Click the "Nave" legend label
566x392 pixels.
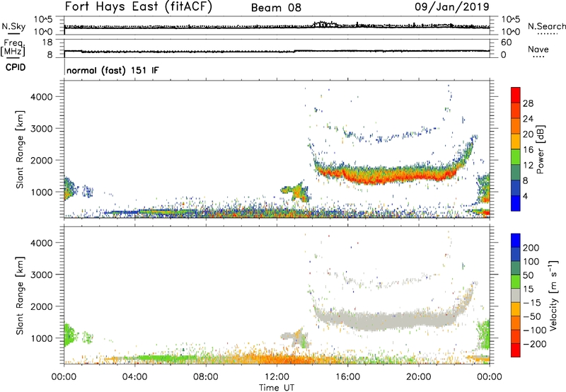point(538,49)
